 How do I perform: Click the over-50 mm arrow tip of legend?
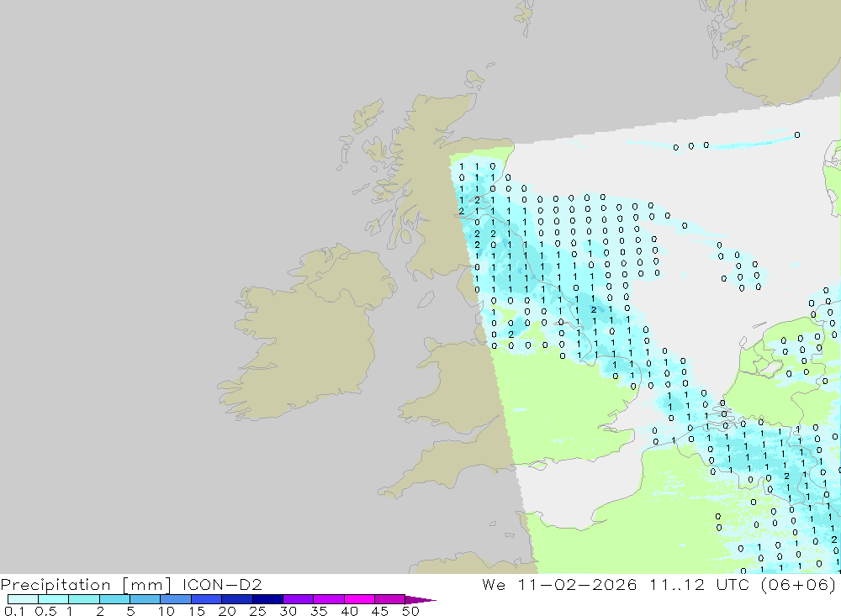(421, 600)
